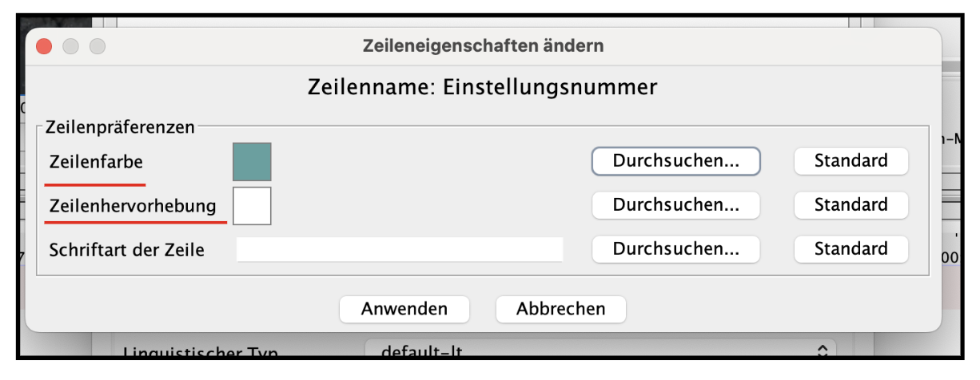Click the Zeileneigenschaften ändern title bar
The image size is (980, 380).
click(x=483, y=46)
